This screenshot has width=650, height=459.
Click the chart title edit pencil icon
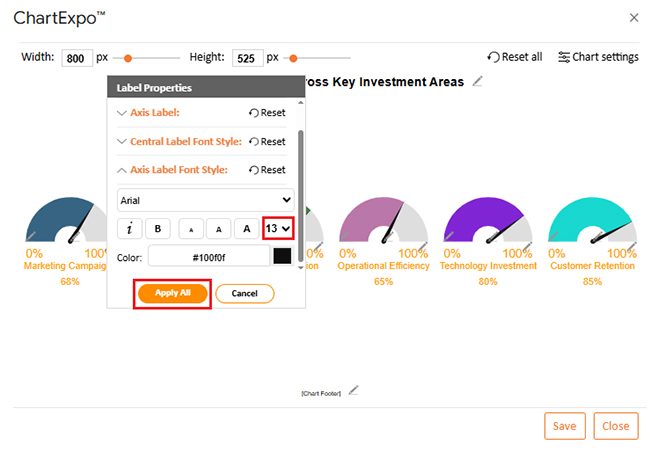[478, 81]
